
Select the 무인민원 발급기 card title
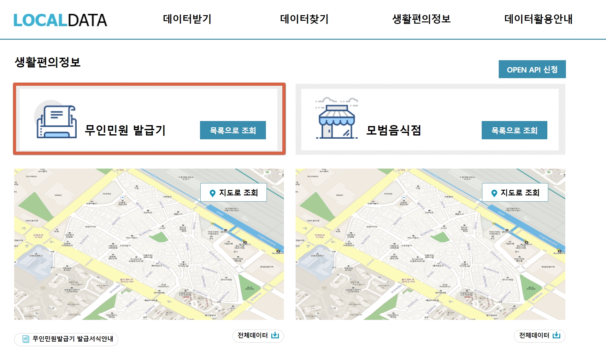click(x=125, y=130)
